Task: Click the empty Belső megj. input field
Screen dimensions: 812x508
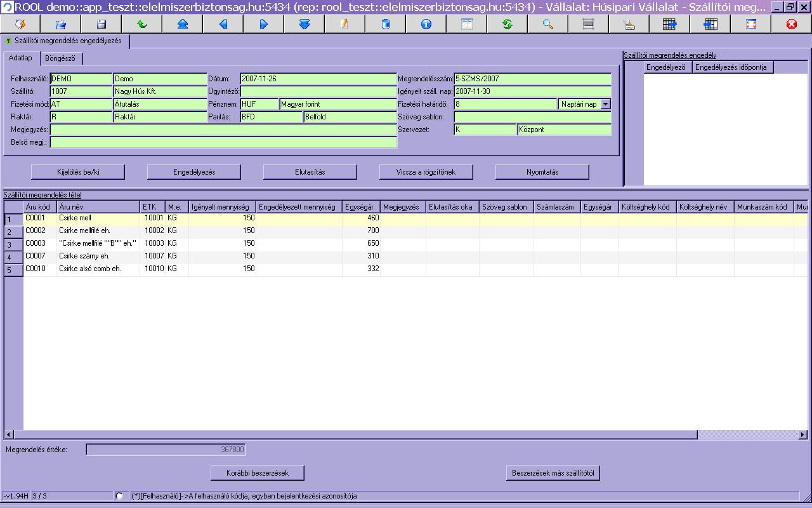Action: pos(223,142)
